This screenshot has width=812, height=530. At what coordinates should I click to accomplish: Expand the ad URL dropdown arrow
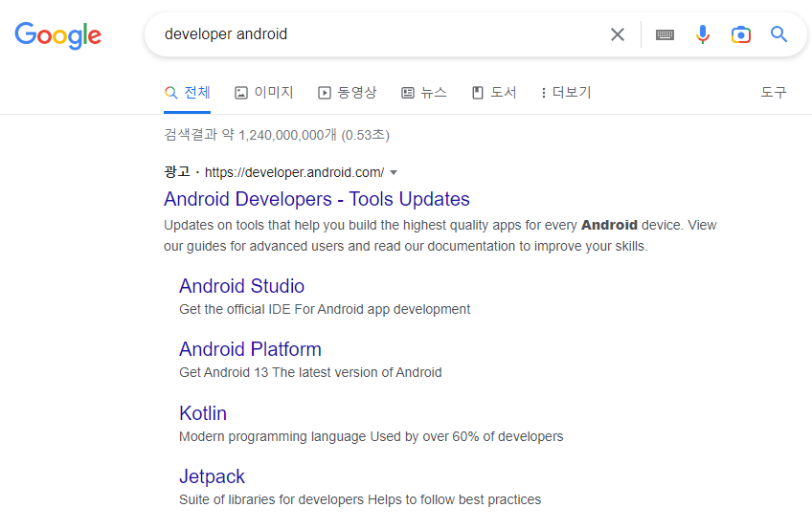click(394, 173)
